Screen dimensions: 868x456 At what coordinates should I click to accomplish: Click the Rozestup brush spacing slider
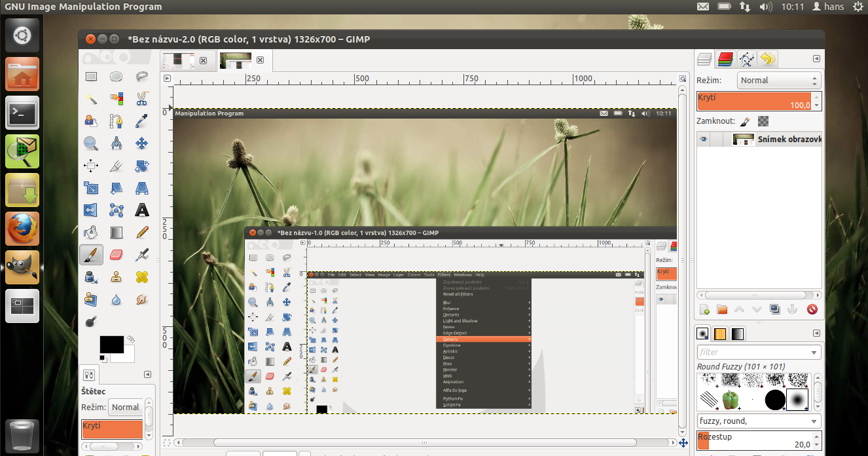759,440
